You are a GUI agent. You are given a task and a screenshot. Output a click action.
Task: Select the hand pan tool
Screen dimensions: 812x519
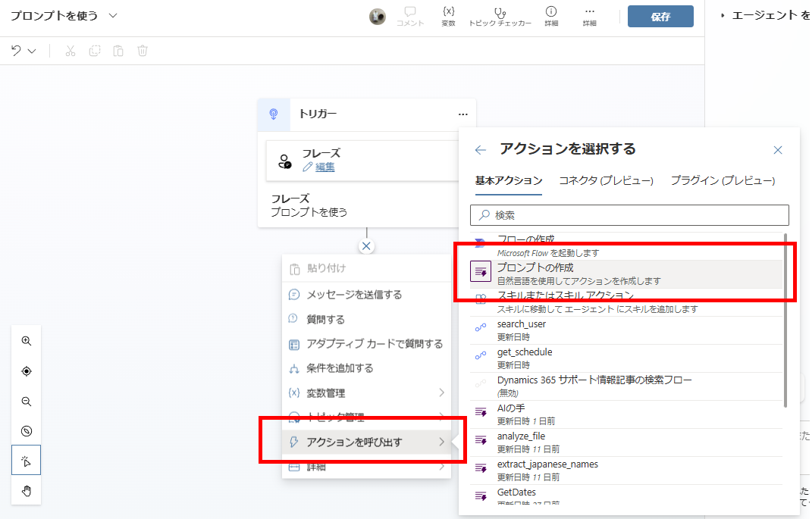pyautogui.click(x=27, y=491)
